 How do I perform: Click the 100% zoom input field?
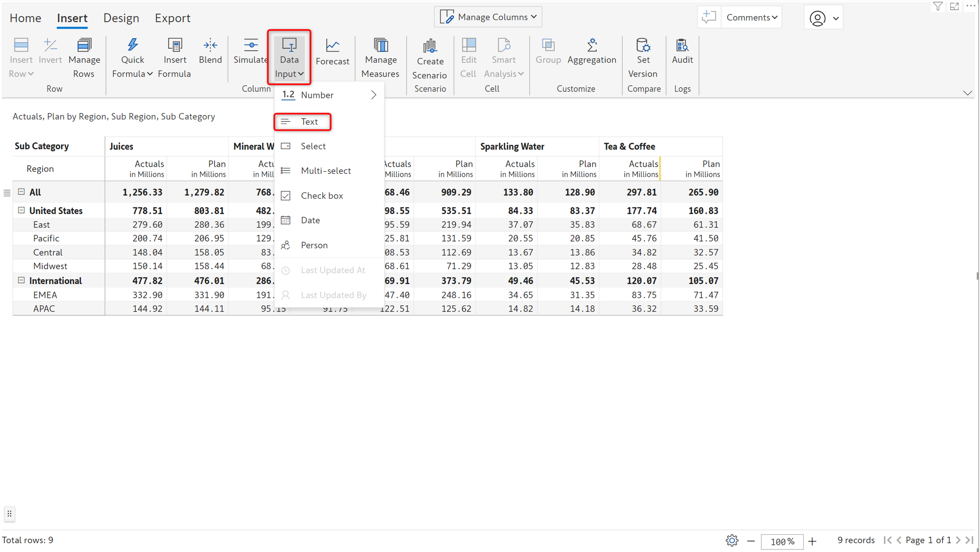(782, 541)
